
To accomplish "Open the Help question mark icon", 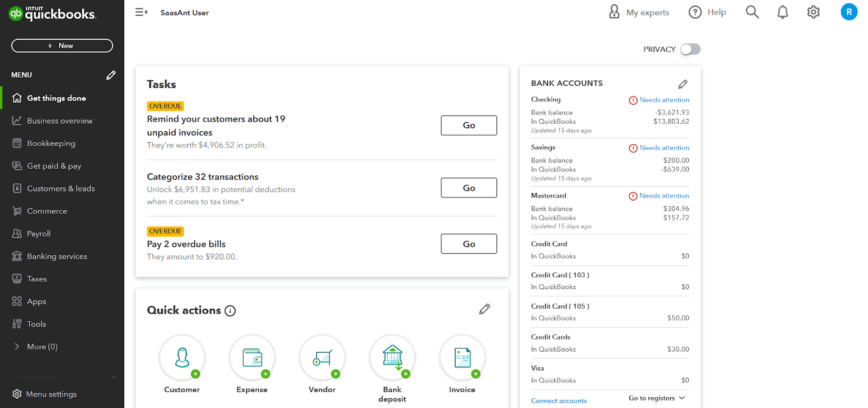I will pos(695,12).
